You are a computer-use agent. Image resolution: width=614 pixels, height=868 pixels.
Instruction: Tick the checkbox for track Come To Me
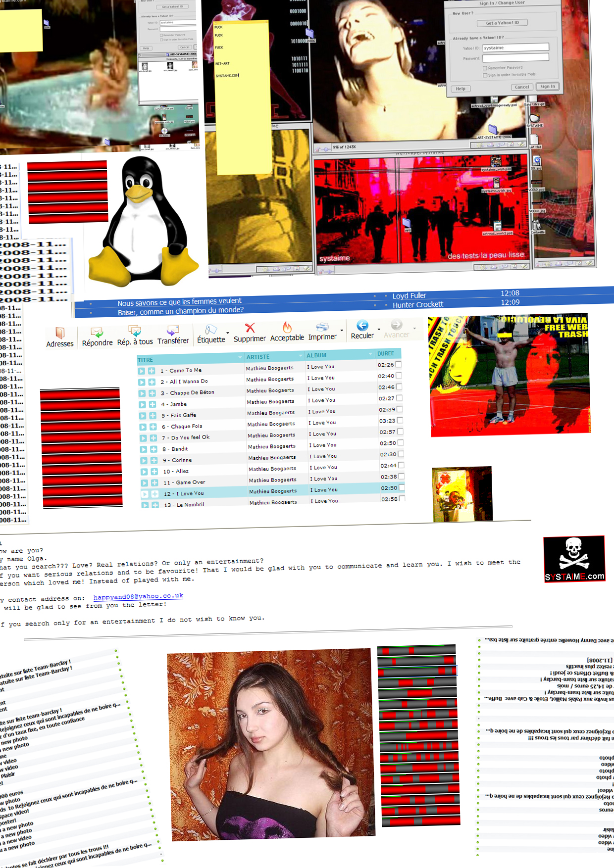pyautogui.click(x=398, y=365)
